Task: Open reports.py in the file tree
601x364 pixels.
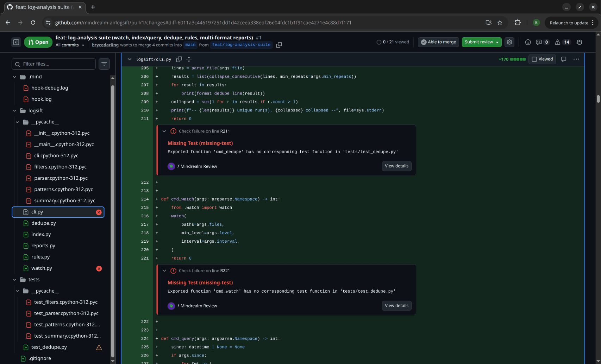Action: click(43, 246)
